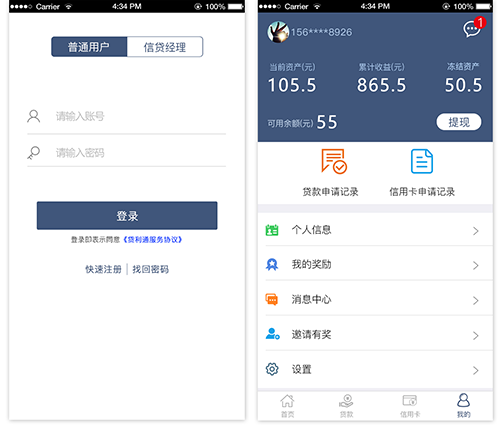Open 贷款申请记录 loan record icon
500x429 pixels.
pyautogui.click(x=334, y=161)
